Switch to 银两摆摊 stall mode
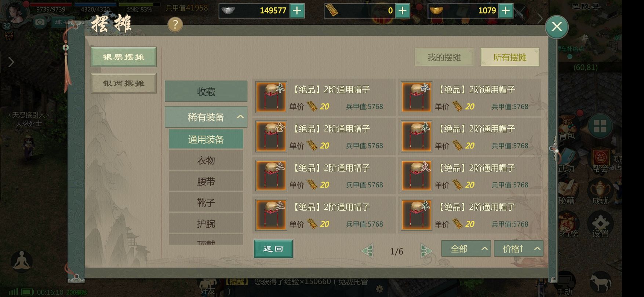644x297 pixels. (124, 83)
